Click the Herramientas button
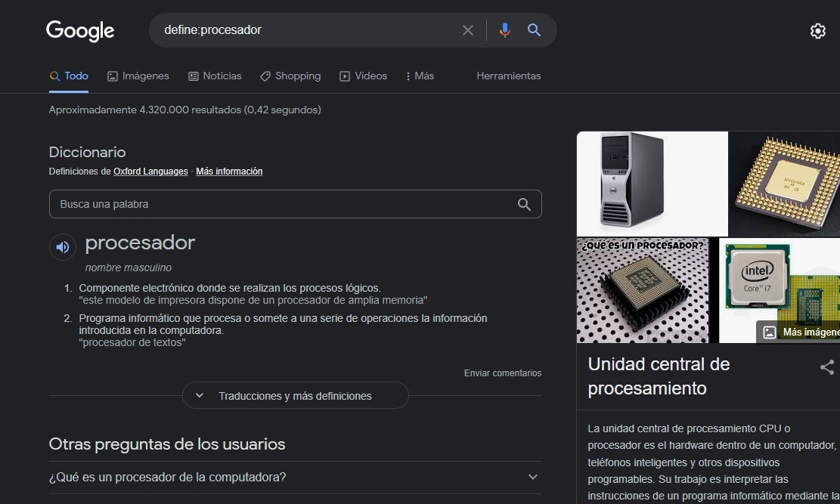 tap(508, 76)
